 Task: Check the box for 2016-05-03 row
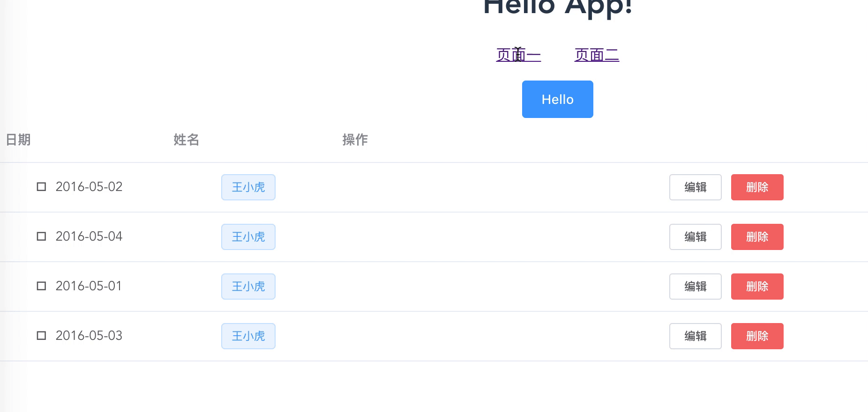[x=41, y=336]
